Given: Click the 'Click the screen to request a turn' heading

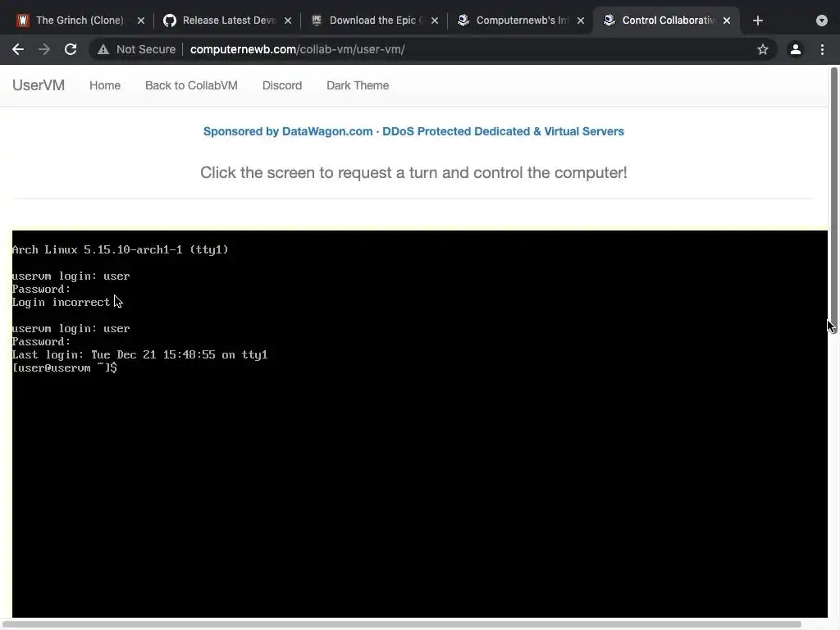Looking at the screenshot, I should coord(413,172).
